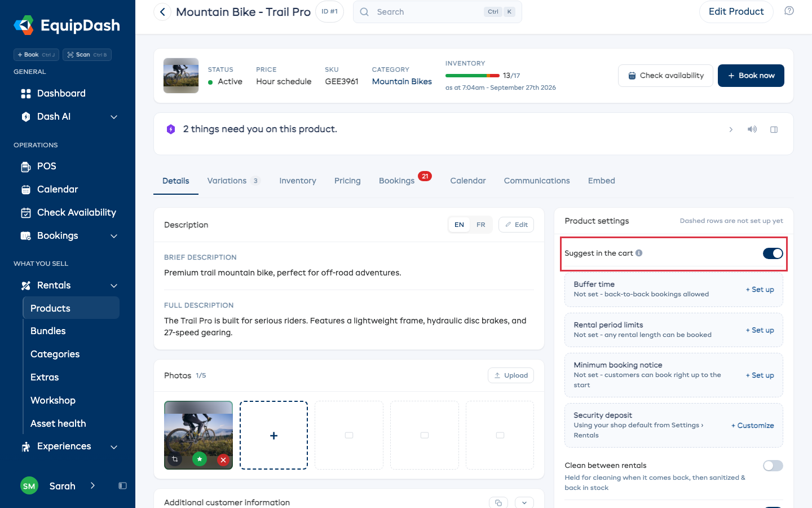Open the Pricing tab
The image size is (812, 508).
pos(347,181)
